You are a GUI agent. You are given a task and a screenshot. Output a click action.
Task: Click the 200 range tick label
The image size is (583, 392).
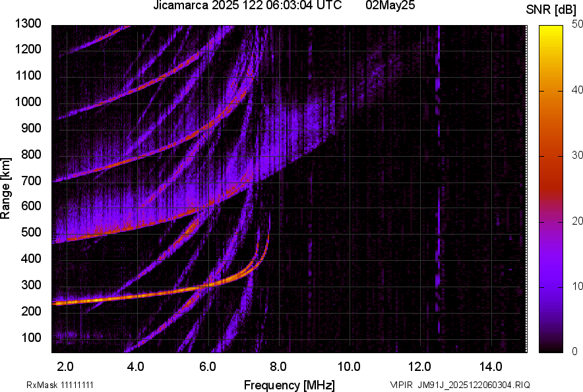[x=31, y=310]
